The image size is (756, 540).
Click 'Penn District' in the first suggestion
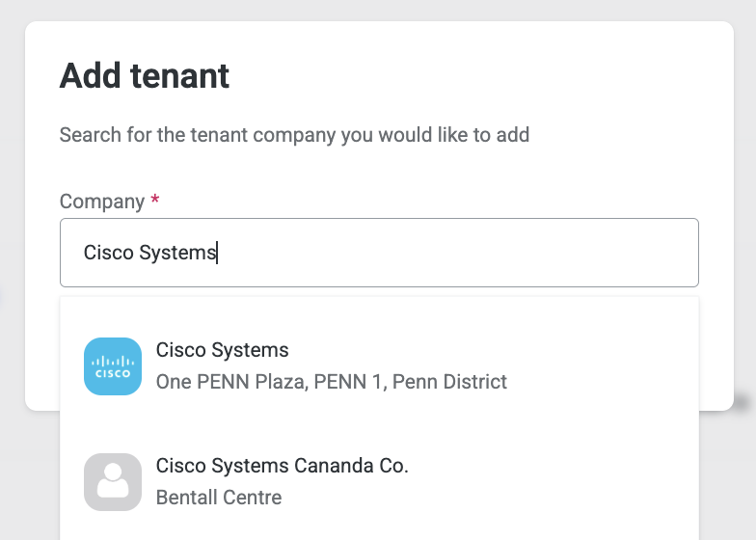[x=449, y=382]
